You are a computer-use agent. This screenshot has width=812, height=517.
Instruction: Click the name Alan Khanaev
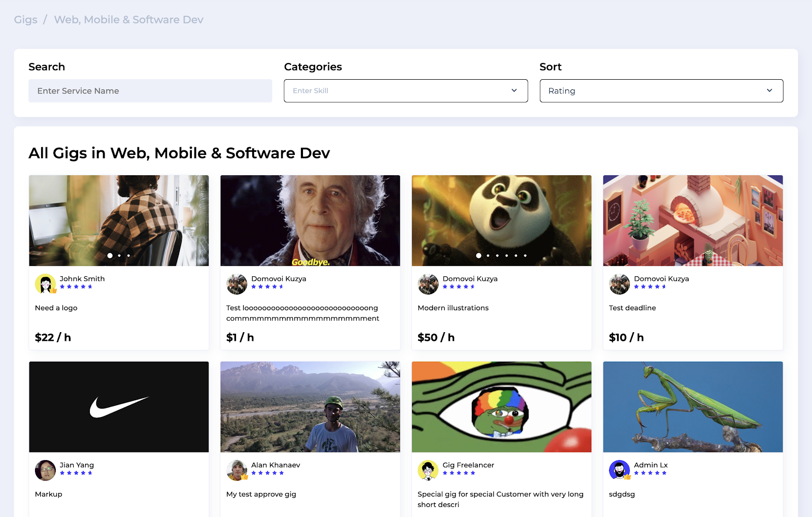pos(276,465)
